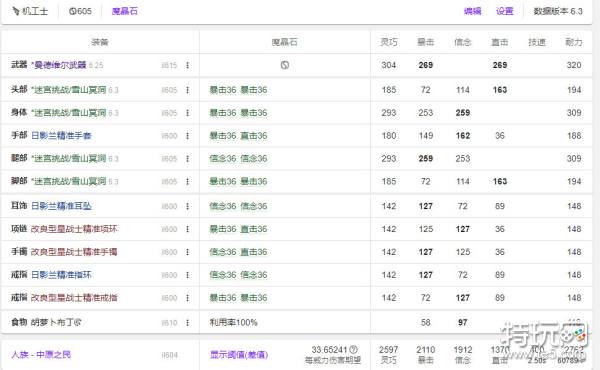Click the icon beside 胡萝卜布丁
600x370 pixels.
[x=78, y=323]
